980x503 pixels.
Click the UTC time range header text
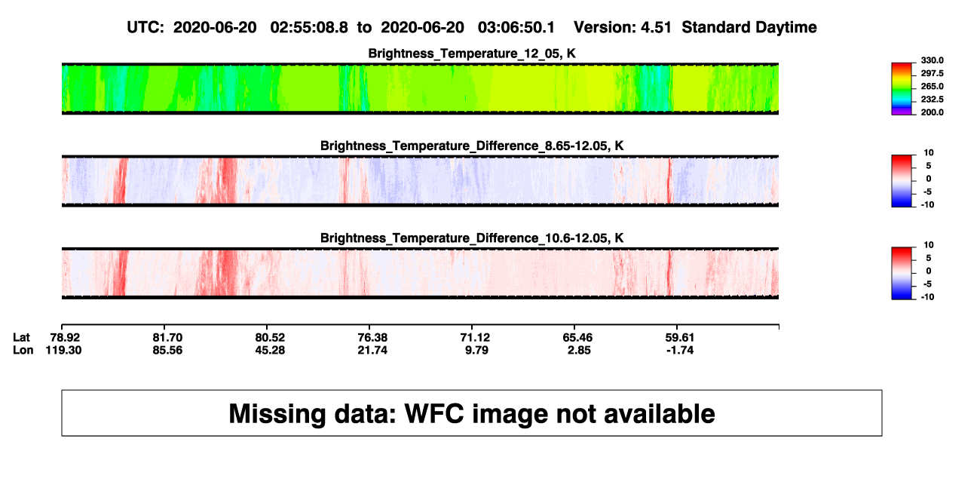(472, 28)
